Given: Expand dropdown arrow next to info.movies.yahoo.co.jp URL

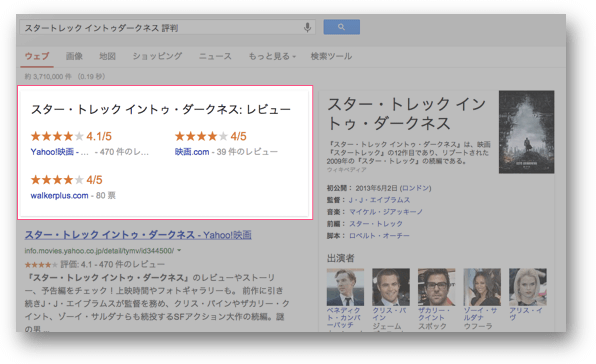Looking at the screenshot, I should coord(179,250).
